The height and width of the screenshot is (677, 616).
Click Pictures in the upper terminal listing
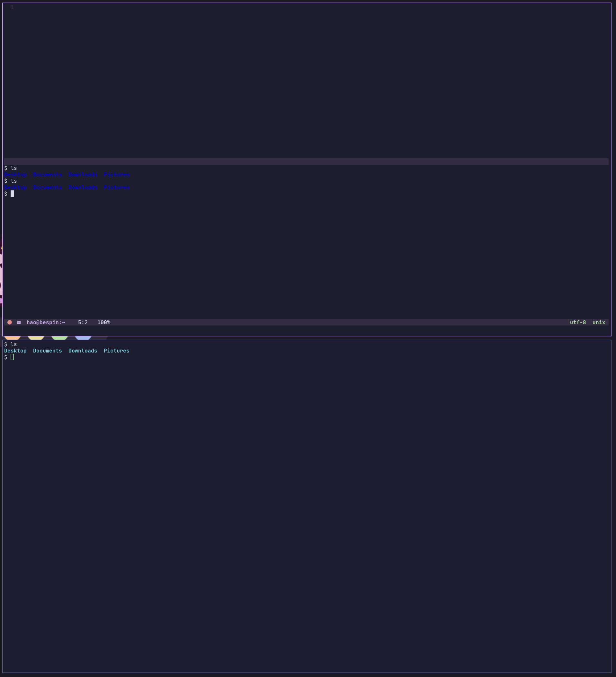coord(116,175)
